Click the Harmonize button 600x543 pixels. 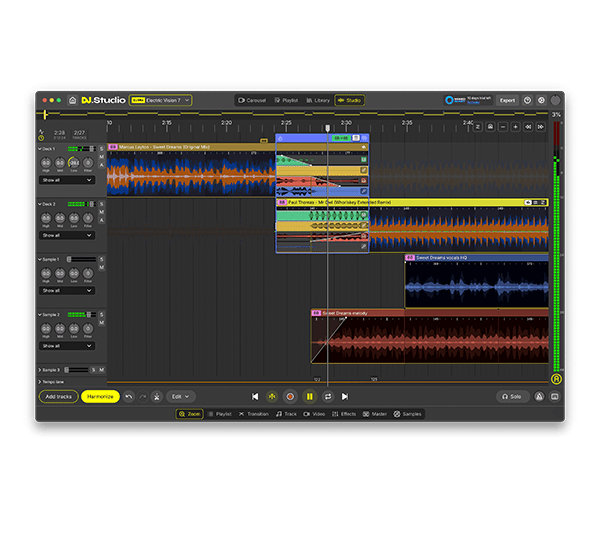pyautogui.click(x=100, y=397)
